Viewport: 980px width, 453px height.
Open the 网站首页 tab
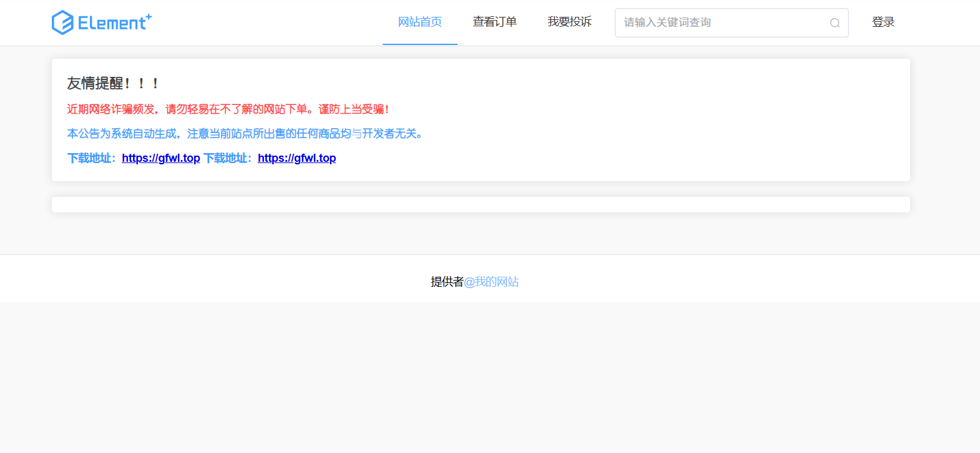coord(420,22)
